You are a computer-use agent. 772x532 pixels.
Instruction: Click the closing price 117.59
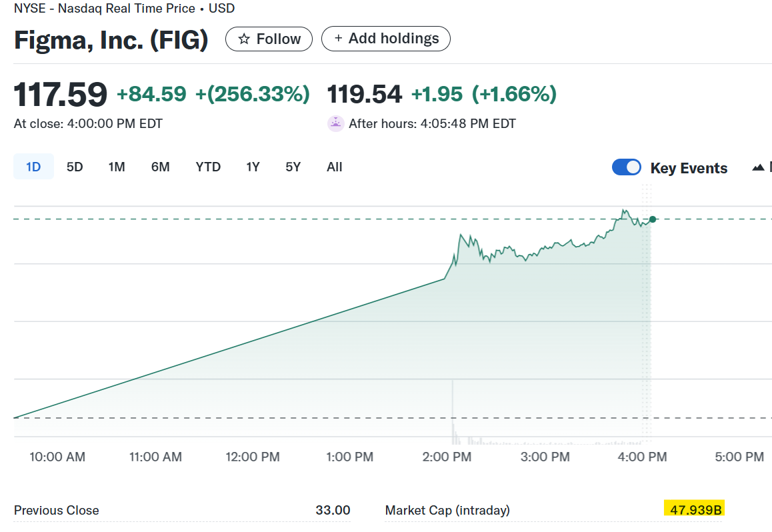pyautogui.click(x=60, y=94)
